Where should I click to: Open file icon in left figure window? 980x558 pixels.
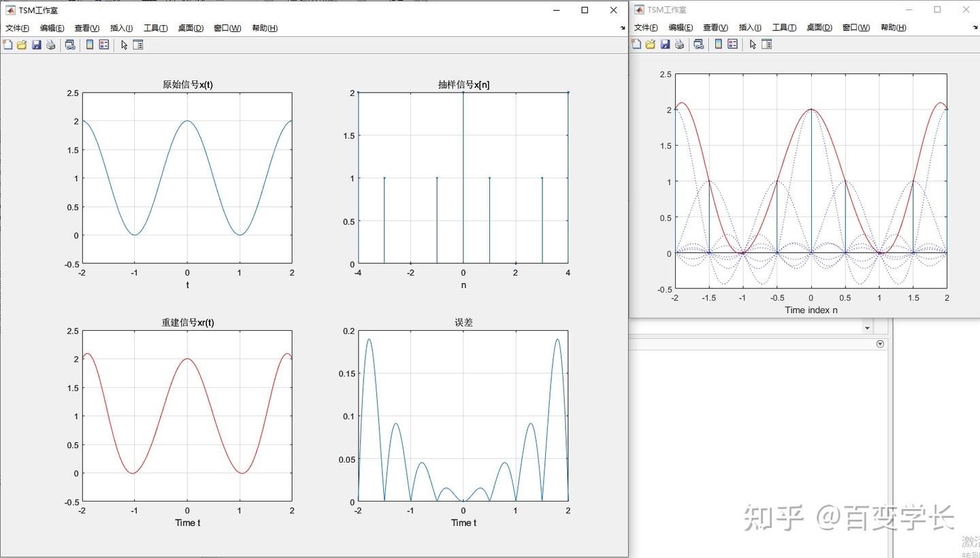pyautogui.click(x=22, y=45)
